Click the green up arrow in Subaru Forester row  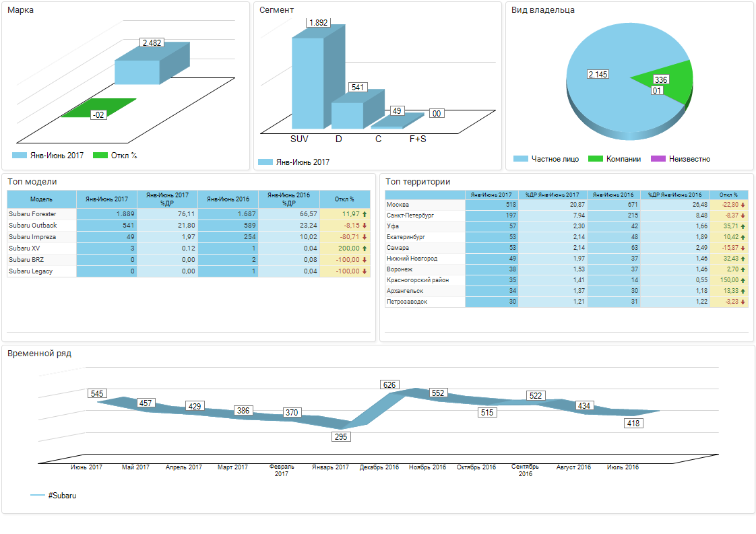pos(365,214)
